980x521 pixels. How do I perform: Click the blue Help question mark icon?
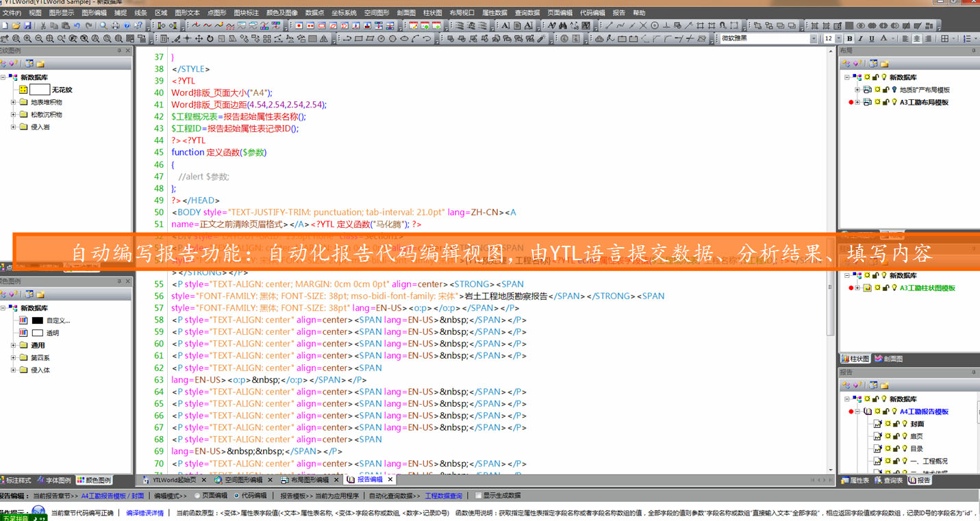click(x=127, y=25)
